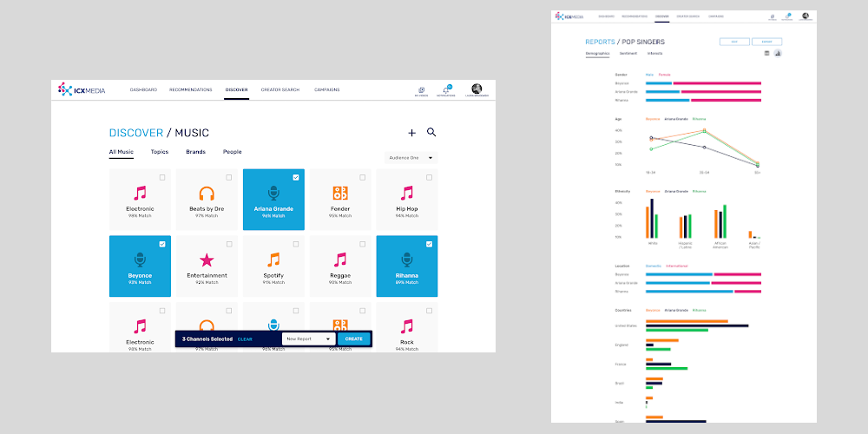Switch to table view icon in Reports window

coord(766,53)
